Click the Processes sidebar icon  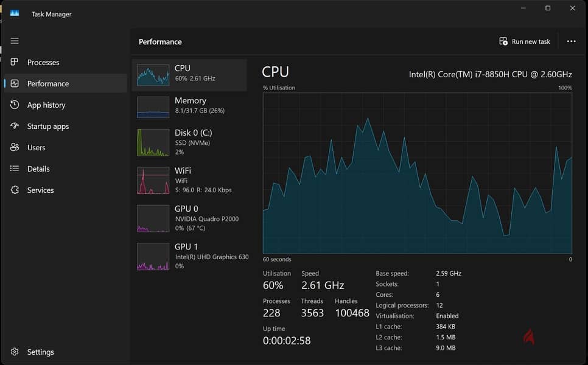pyautogui.click(x=15, y=62)
